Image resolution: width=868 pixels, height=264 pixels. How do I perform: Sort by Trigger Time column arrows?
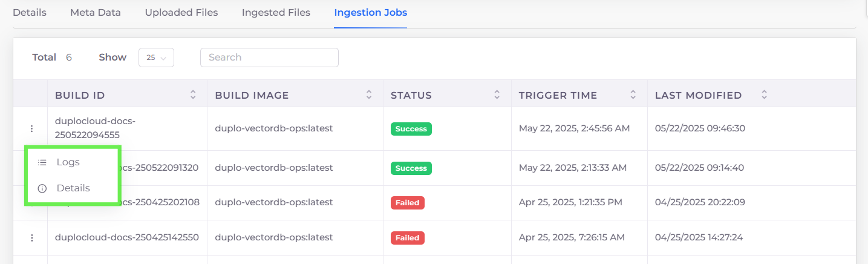point(633,95)
